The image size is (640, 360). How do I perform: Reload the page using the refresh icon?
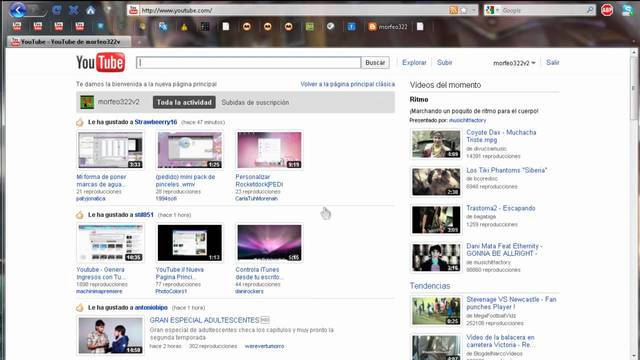(x=57, y=10)
